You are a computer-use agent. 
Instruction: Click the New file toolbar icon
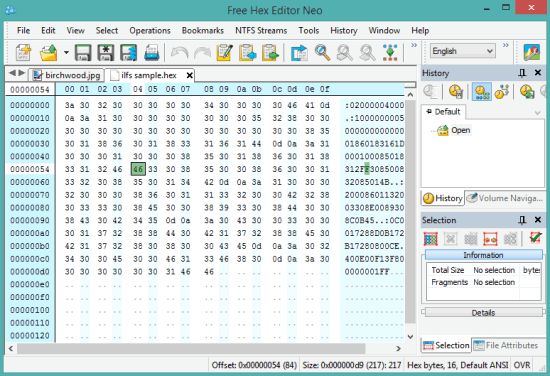(23, 52)
